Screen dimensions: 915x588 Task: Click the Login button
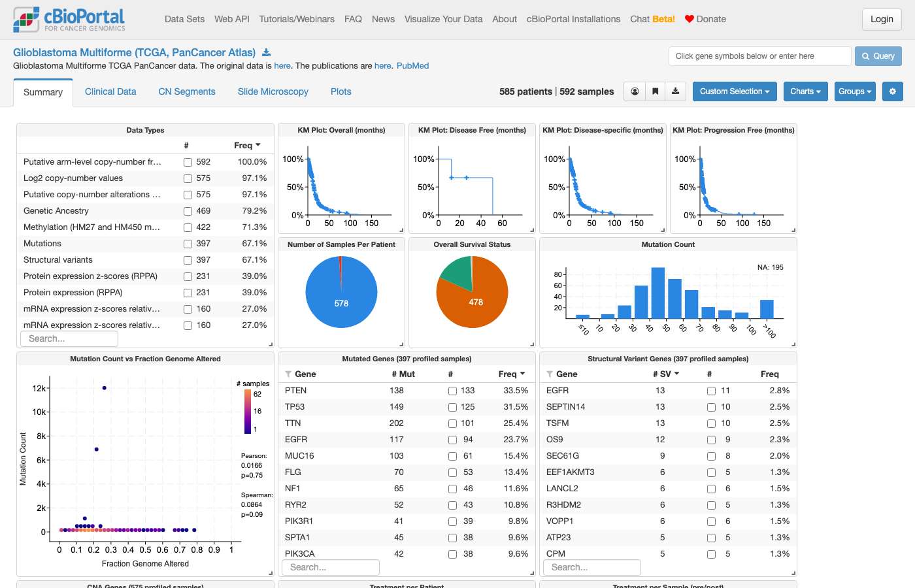[882, 19]
